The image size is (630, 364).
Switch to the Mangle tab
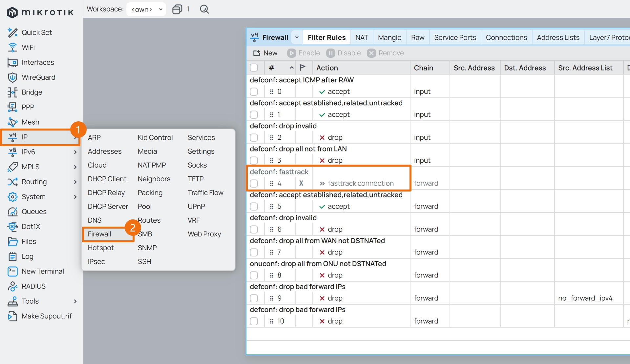pyautogui.click(x=389, y=37)
